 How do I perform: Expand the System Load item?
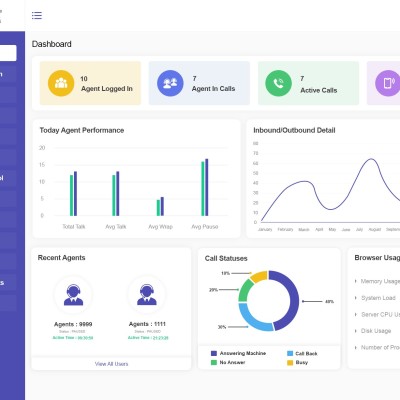click(375, 298)
